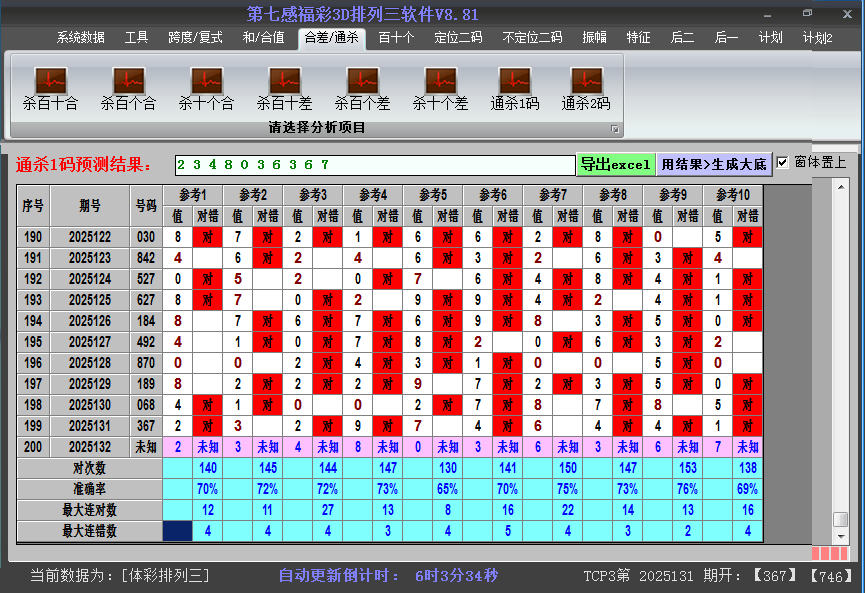Click the 用结果>生成大底 button
The height and width of the screenshot is (593, 865).
coord(714,164)
